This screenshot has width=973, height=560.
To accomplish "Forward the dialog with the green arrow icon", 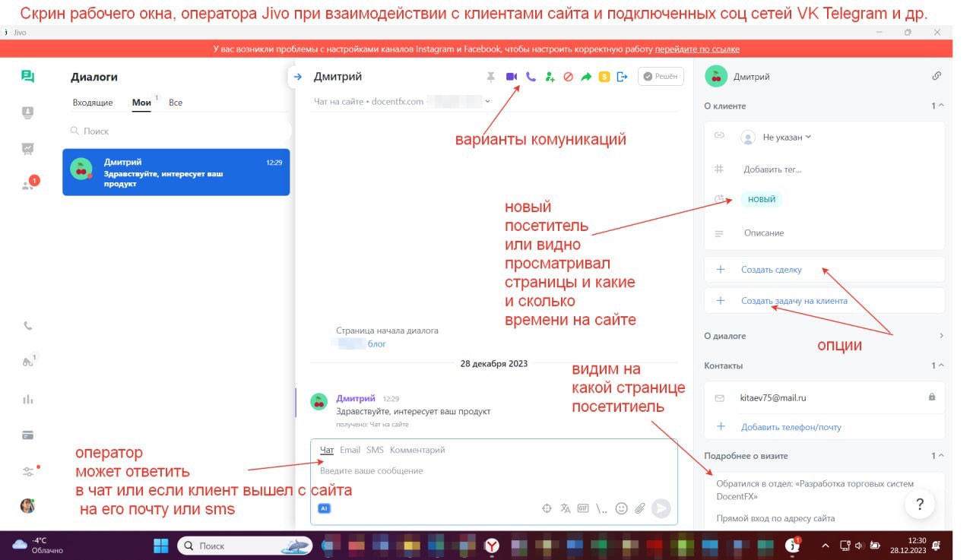I will coord(586,77).
